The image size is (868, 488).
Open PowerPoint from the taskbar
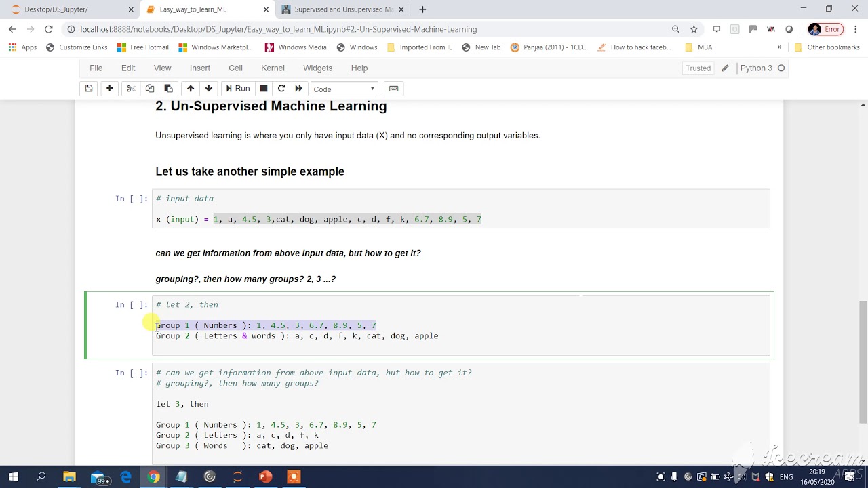pos(265,477)
